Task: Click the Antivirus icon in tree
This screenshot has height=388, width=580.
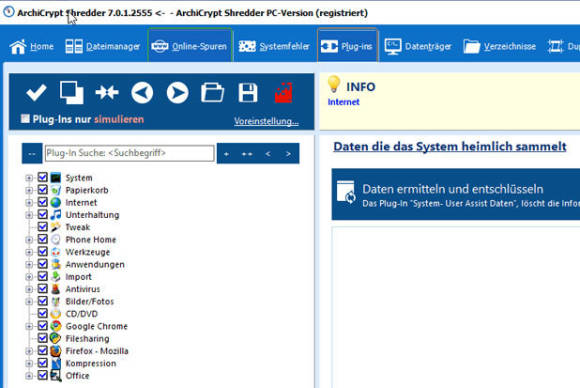Action: (56, 289)
